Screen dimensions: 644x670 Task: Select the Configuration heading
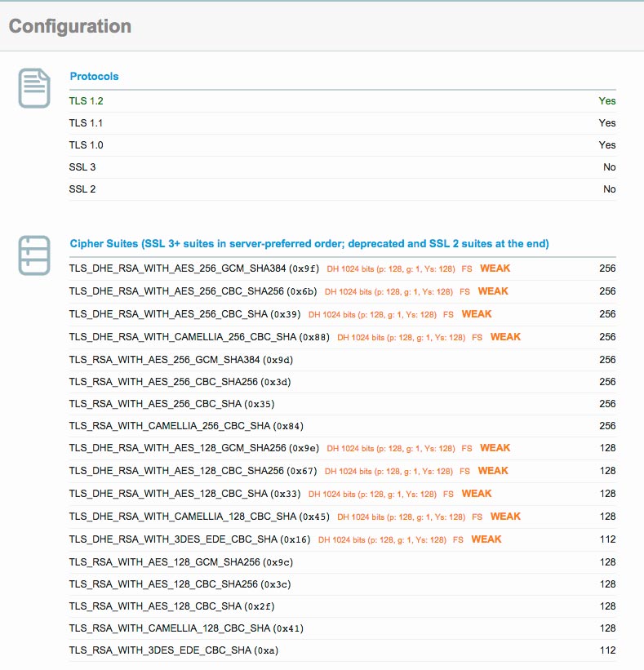[70, 26]
